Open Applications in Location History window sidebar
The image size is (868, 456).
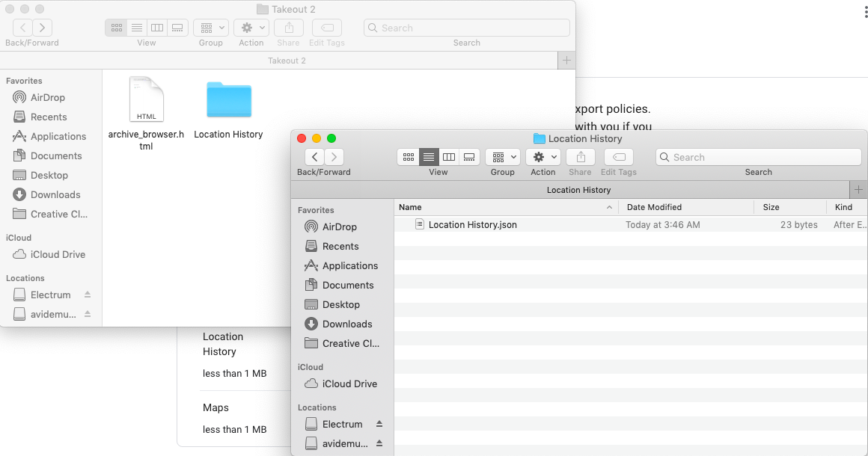click(340, 265)
